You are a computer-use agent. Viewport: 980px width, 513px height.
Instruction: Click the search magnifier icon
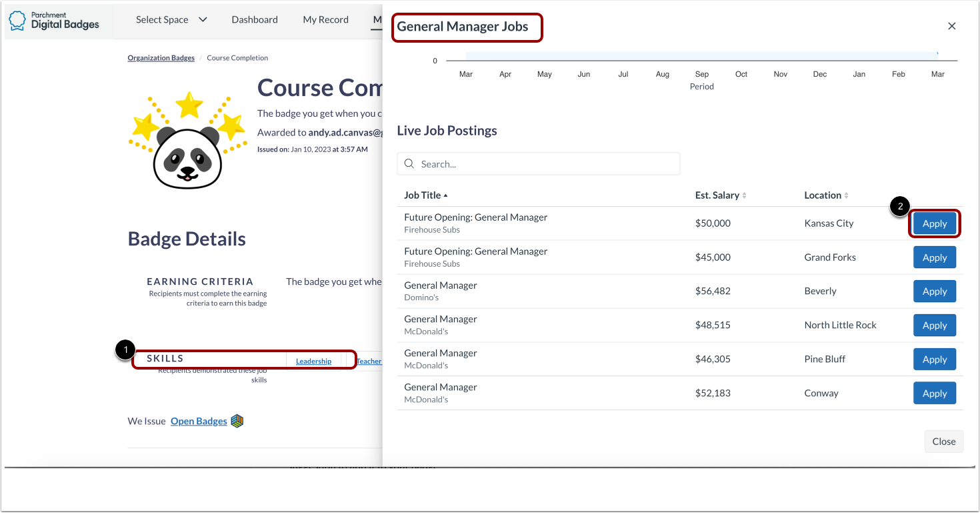[409, 163]
